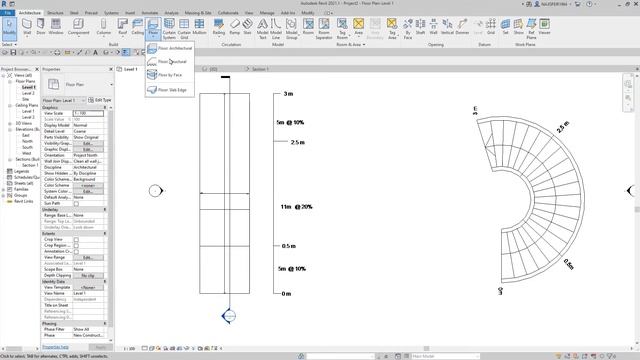
Task: Select the Roof tool
Action: (122, 27)
